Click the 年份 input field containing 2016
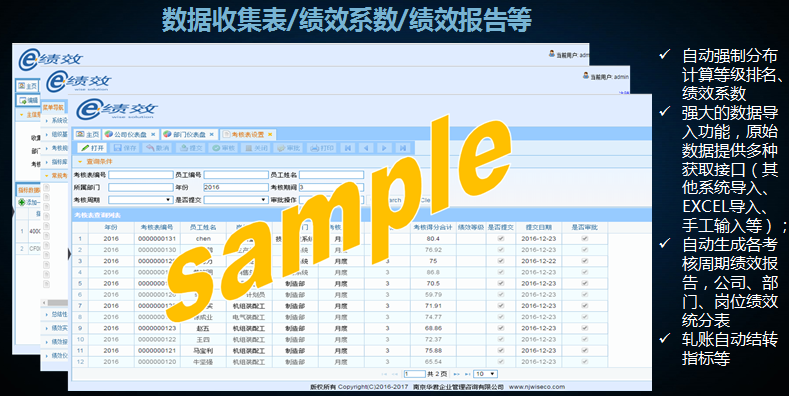 (236, 187)
